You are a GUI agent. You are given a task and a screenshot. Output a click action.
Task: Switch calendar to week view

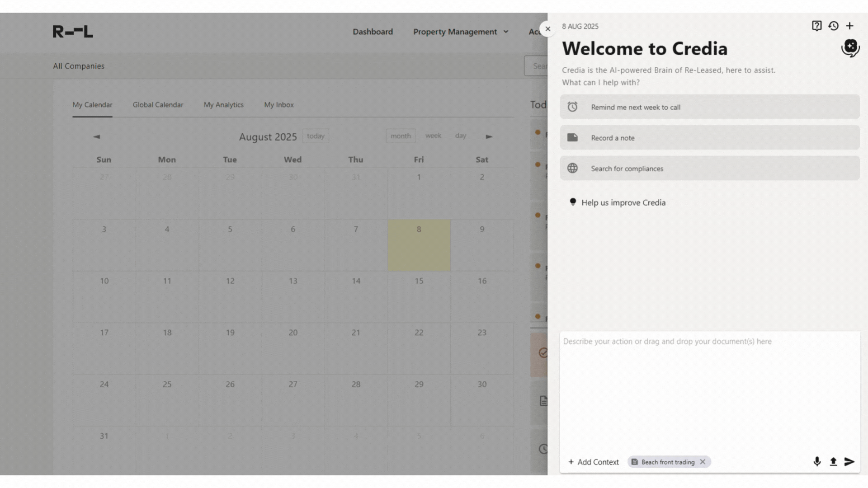pyautogui.click(x=433, y=136)
